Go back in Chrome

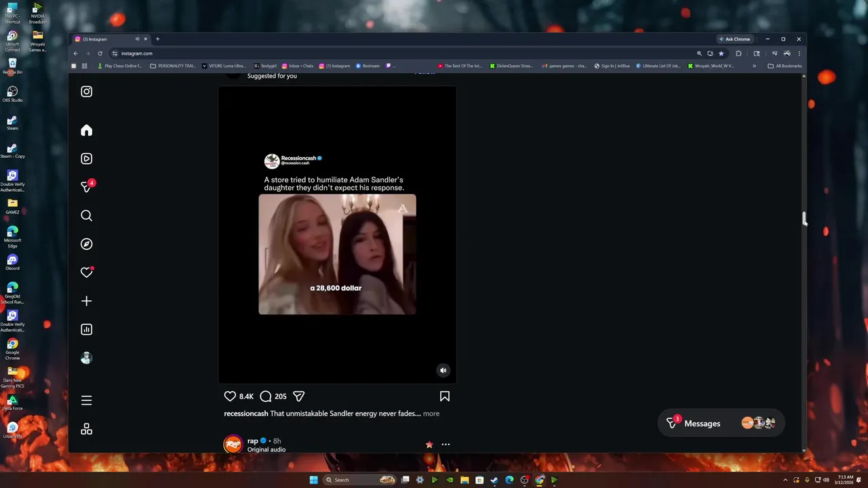[75, 54]
